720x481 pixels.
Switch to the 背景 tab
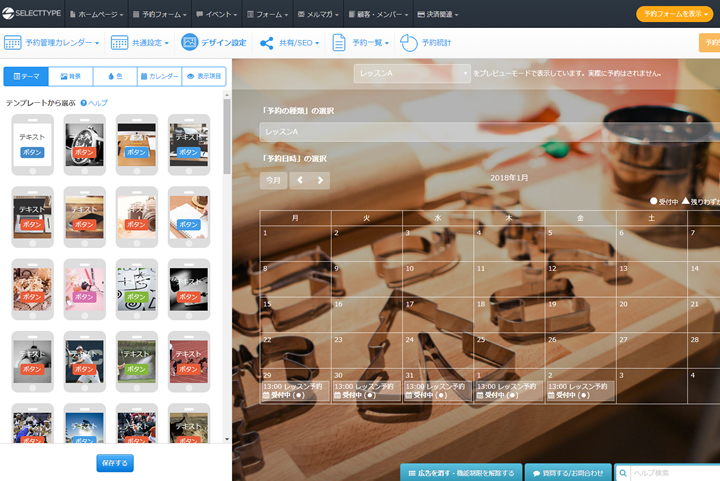(x=70, y=76)
